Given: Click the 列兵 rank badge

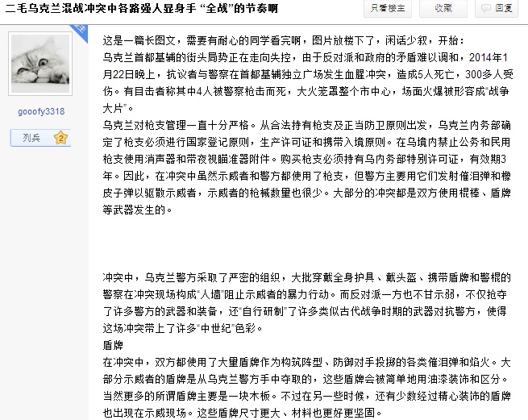Looking at the screenshot, I should point(31,138).
